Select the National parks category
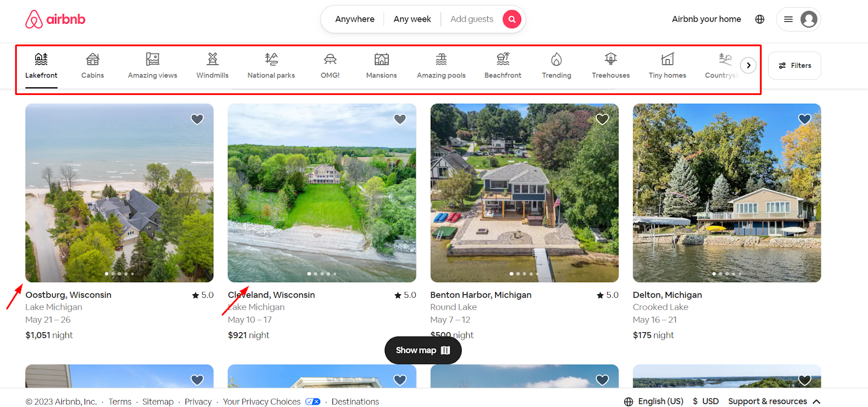 271,66
